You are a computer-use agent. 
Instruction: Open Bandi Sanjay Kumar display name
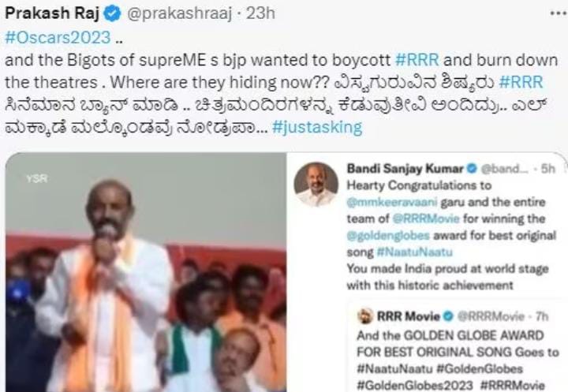point(405,169)
